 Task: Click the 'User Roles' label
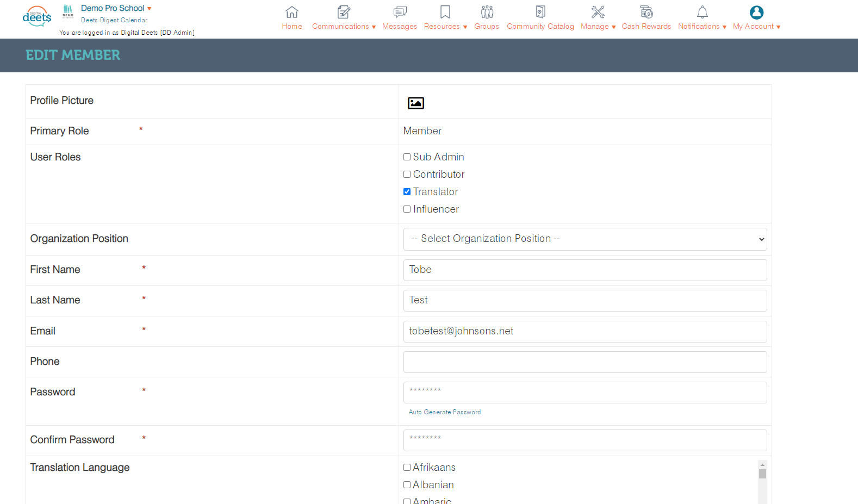(55, 157)
